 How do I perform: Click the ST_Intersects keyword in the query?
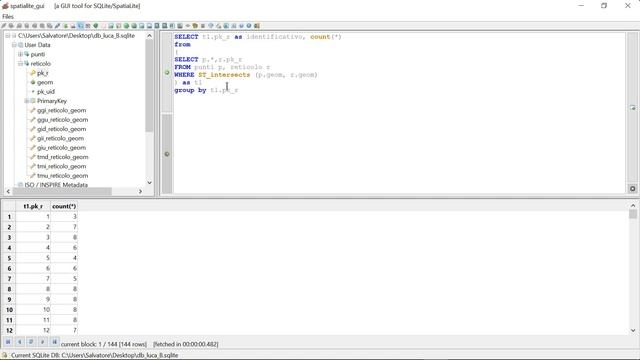point(224,75)
